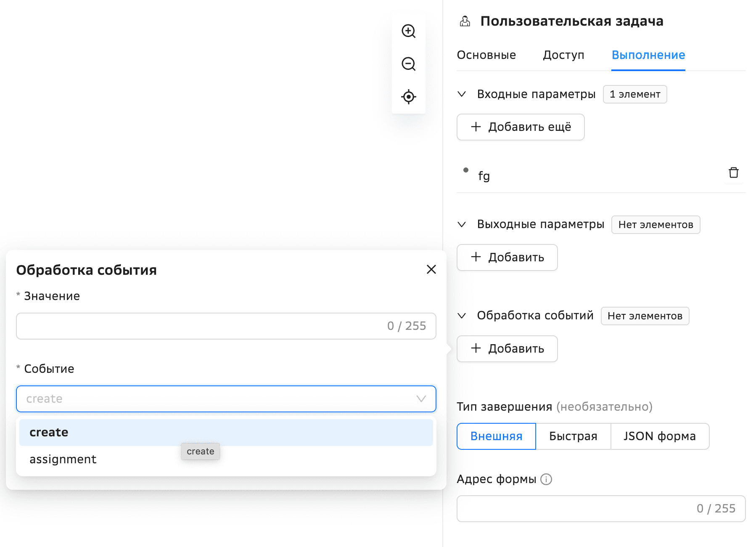
Task: Switch to the Доступ tab
Action: click(563, 55)
